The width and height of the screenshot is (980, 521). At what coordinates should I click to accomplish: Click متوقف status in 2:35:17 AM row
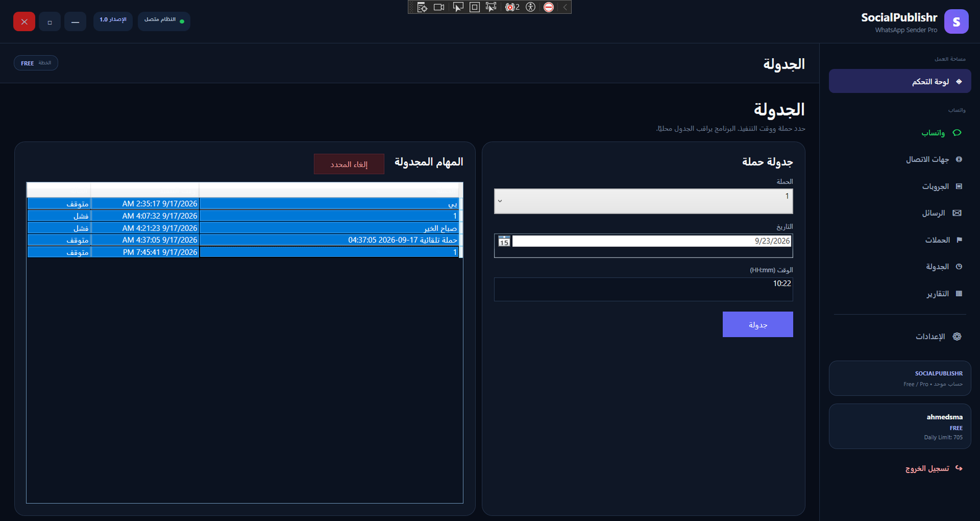coord(77,203)
